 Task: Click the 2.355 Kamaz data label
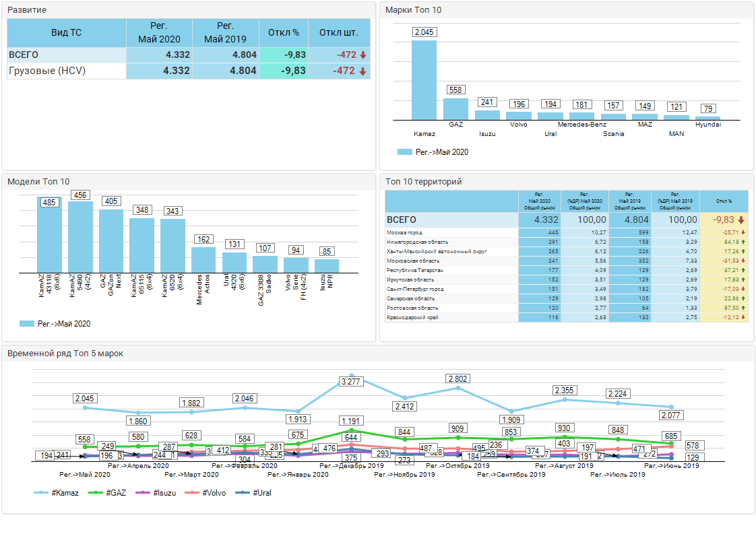[564, 391]
